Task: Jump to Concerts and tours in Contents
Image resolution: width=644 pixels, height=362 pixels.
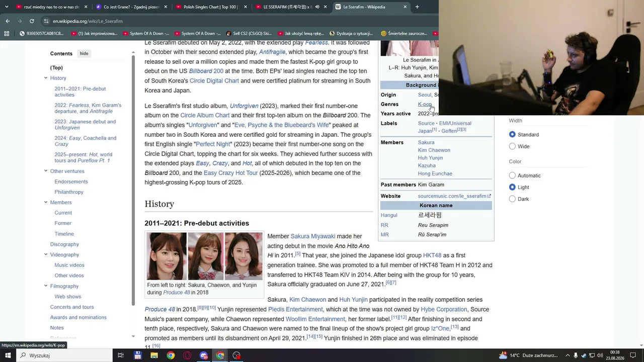Action: click(72, 307)
